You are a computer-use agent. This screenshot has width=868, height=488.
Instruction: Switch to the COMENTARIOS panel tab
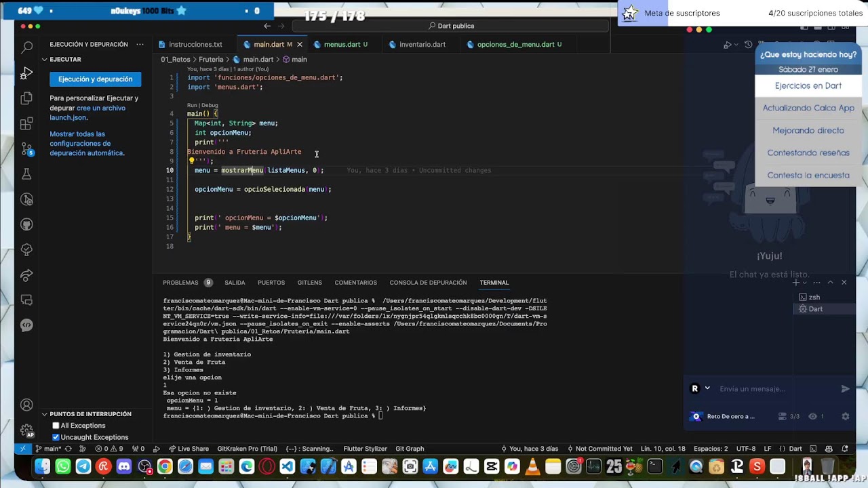pyautogui.click(x=355, y=283)
